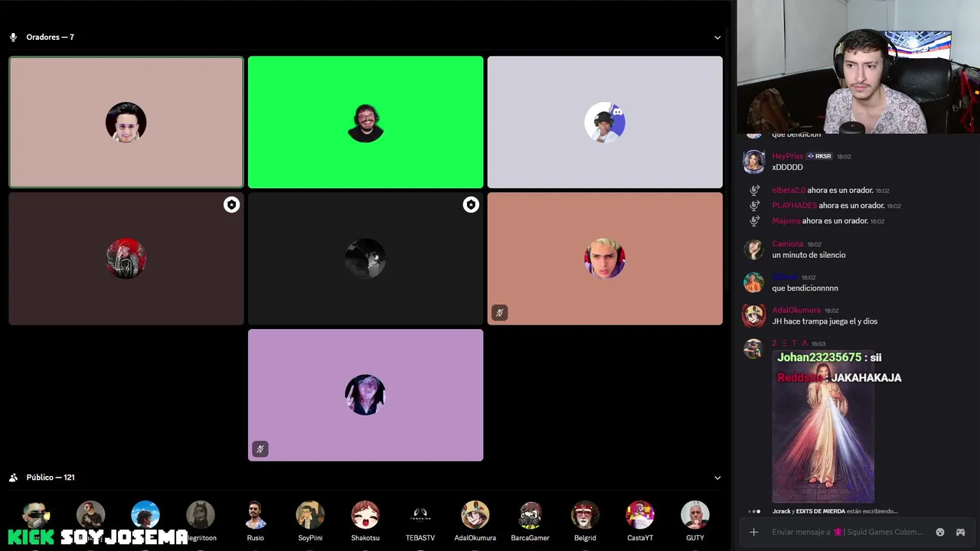The height and width of the screenshot is (551, 980).
Task: Click speaker icon beside Majoma notice
Action: [754, 220]
